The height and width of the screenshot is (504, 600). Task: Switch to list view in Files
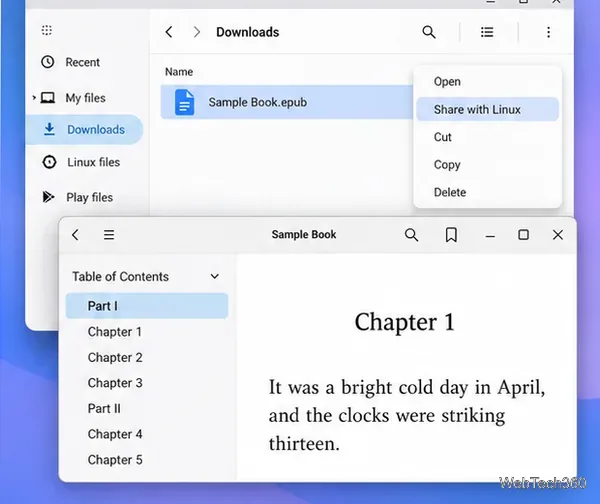pyautogui.click(x=487, y=32)
